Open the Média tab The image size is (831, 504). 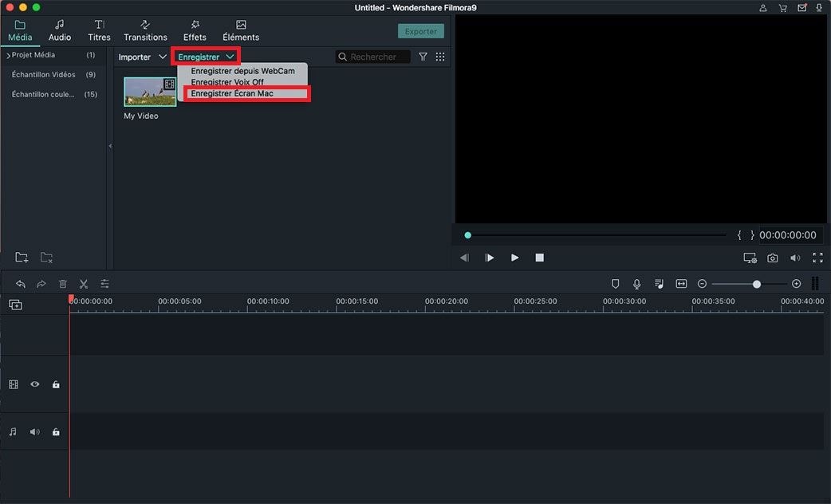pyautogui.click(x=20, y=31)
